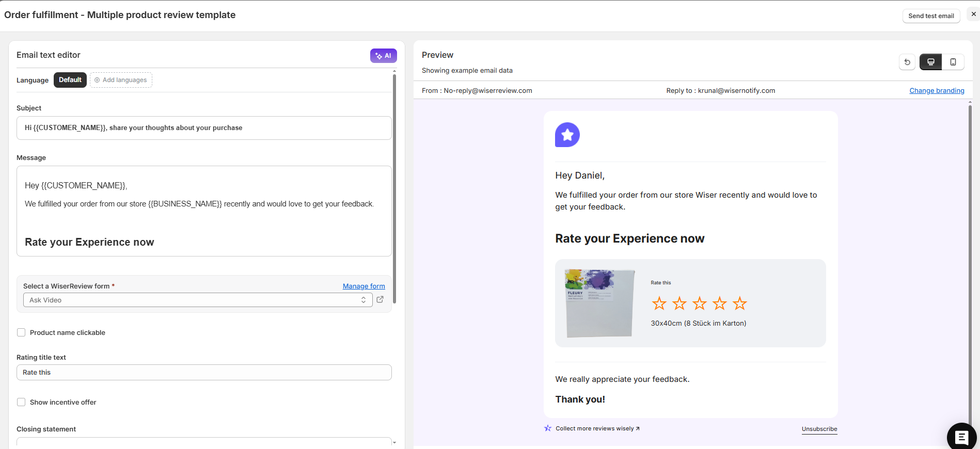
Task: Click into the Subject input field
Action: [x=204, y=128]
